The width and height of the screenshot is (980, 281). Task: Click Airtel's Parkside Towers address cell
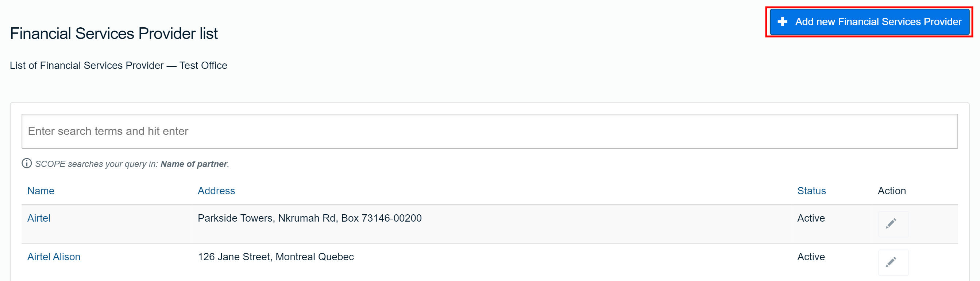[x=309, y=218]
